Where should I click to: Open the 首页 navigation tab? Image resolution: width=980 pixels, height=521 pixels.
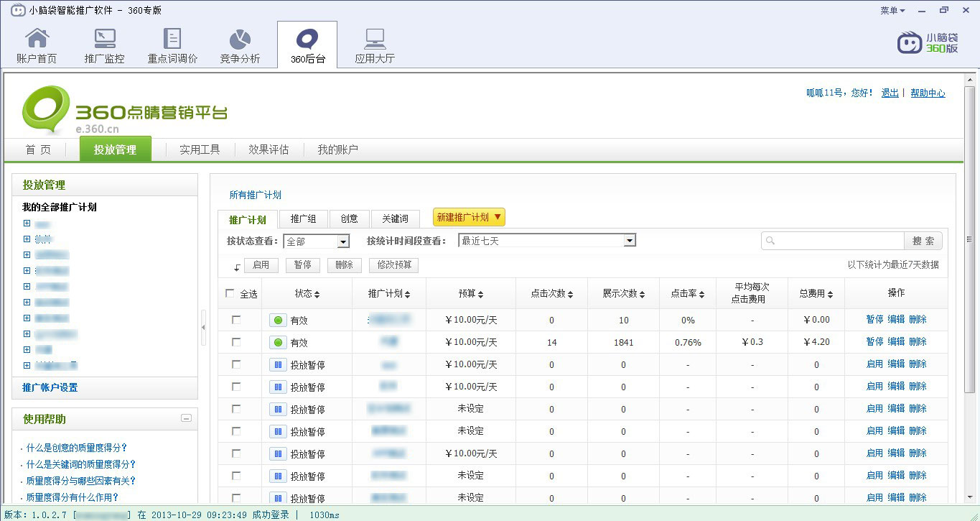point(38,149)
